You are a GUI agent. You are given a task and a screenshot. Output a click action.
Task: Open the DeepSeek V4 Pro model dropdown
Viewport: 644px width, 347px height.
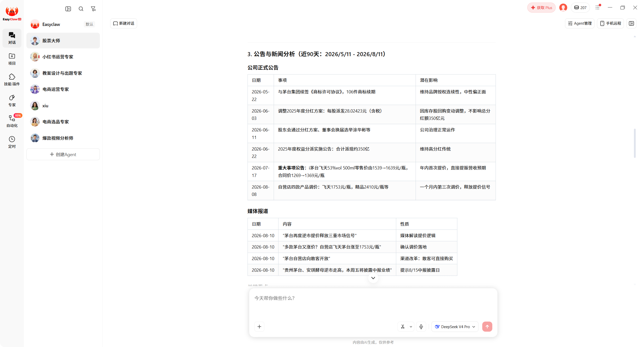point(455,327)
